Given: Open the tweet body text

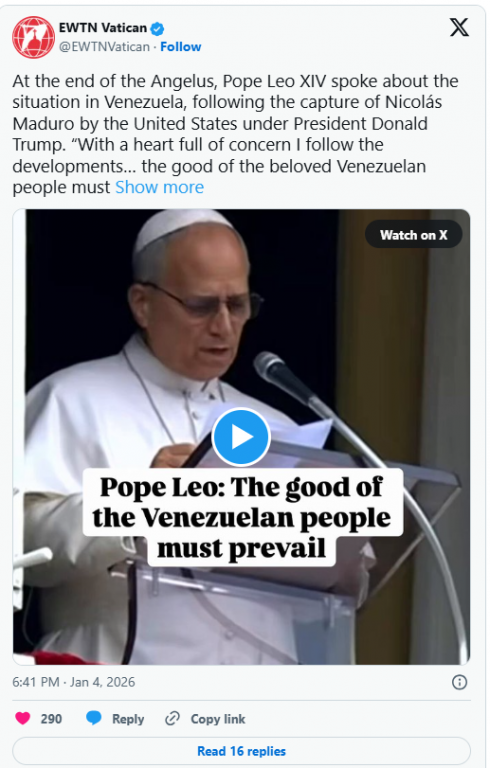Looking at the screenshot, I should (235, 134).
